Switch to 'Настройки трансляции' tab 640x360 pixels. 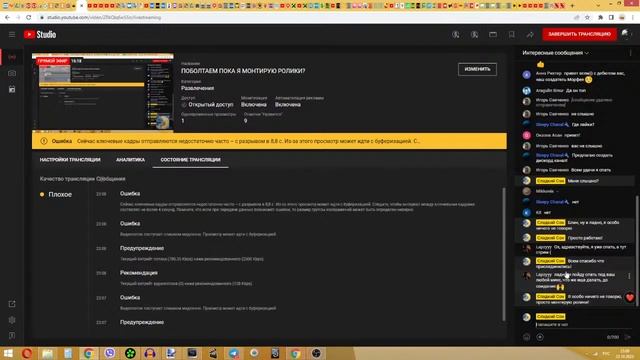point(70,160)
